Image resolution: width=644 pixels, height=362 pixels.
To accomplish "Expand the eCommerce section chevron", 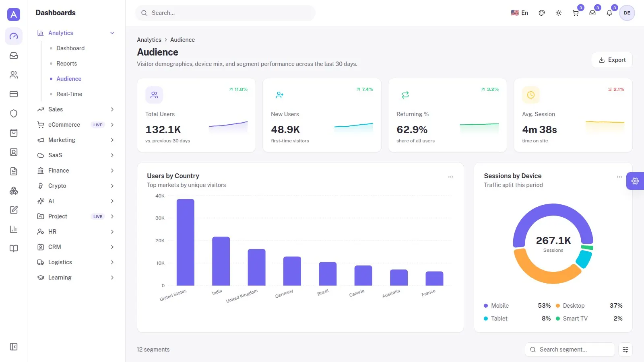I will [x=112, y=125].
